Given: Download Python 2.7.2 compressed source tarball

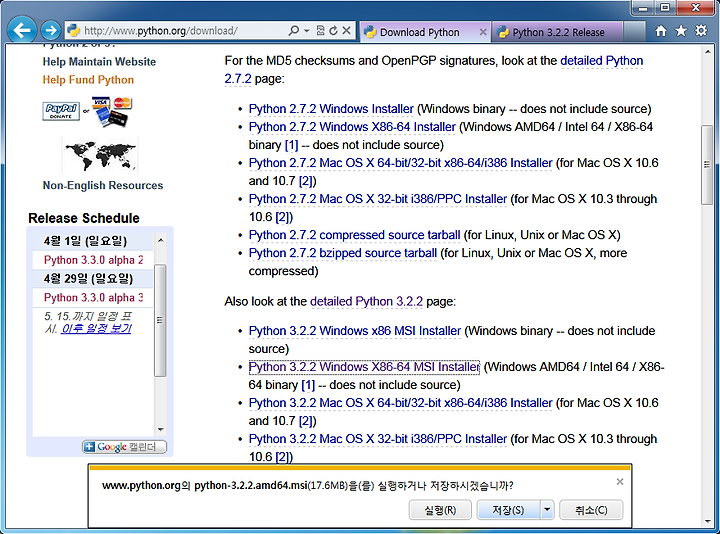Looking at the screenshot, I should point(354,235).
